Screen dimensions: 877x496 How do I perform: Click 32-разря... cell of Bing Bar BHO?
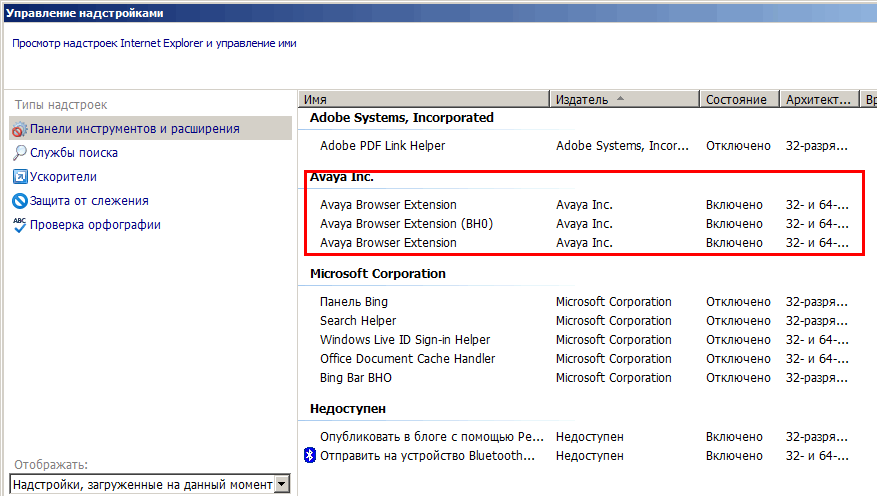pos(817,378)
